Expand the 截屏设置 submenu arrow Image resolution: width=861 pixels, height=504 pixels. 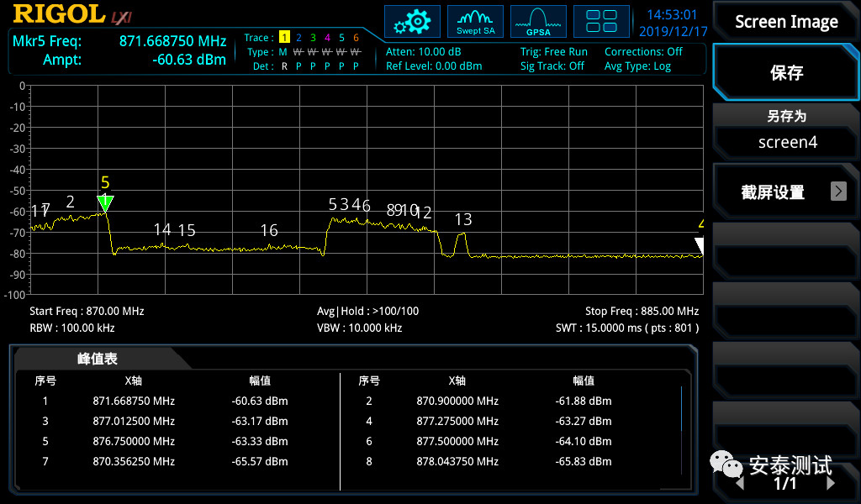pyautogui.click(x=838, y=191)
